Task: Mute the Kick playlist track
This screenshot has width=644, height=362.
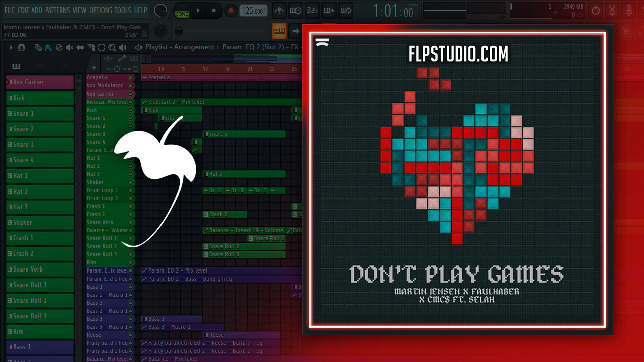Action: [x=131, y=110]
